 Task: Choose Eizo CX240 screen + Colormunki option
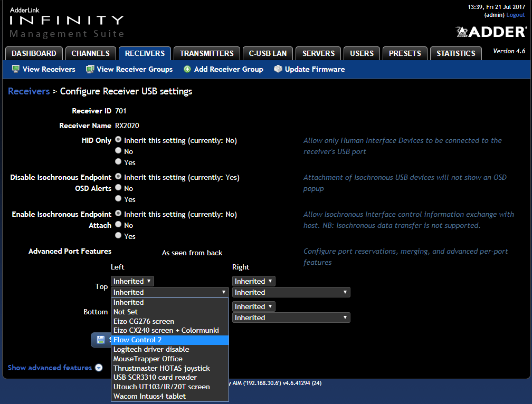[169, 331]
